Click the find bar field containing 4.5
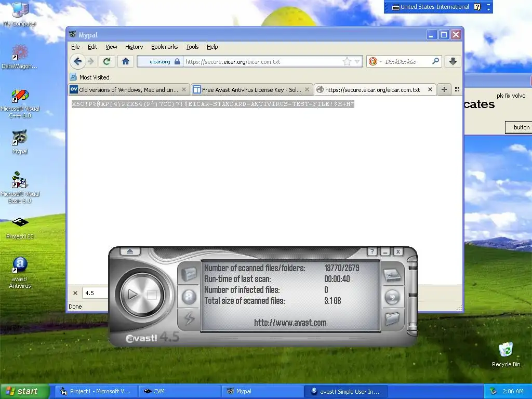The height and width of the screenshot is (399, 532). tap(96, 293)
